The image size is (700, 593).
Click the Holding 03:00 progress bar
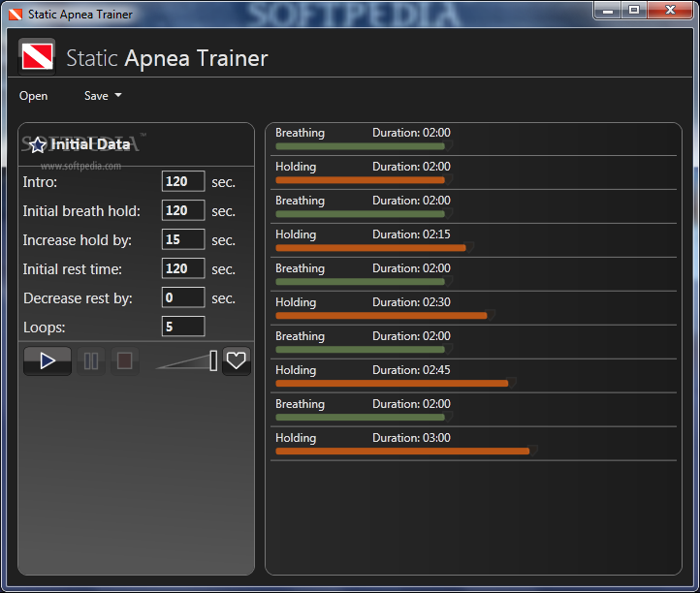click(x=402, y=452)
